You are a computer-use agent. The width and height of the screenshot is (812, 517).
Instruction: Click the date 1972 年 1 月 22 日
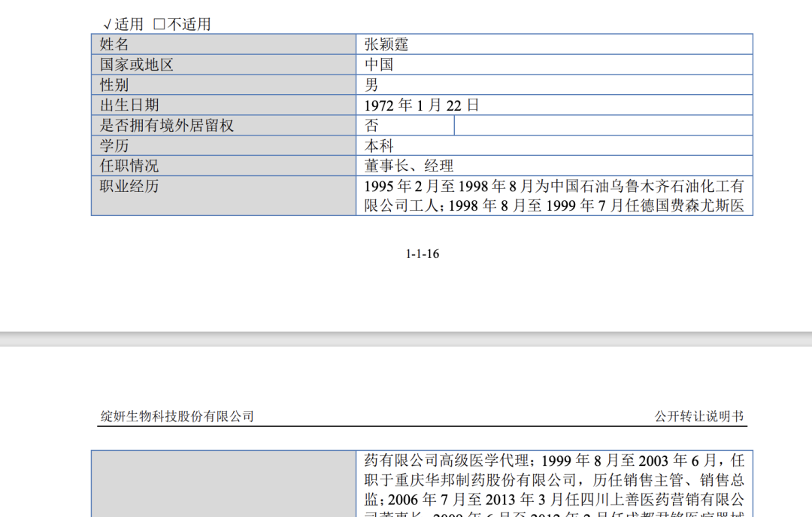422,105
